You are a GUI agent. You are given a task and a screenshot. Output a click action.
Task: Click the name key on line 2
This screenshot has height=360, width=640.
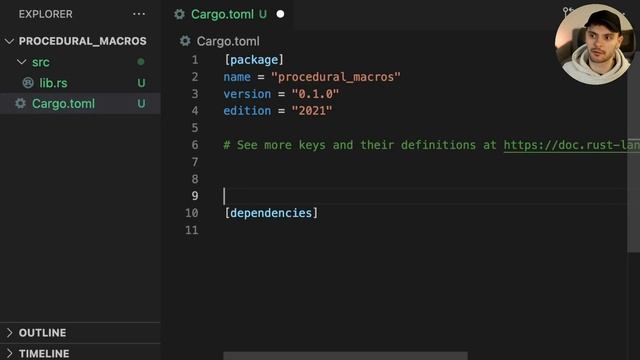237,77
